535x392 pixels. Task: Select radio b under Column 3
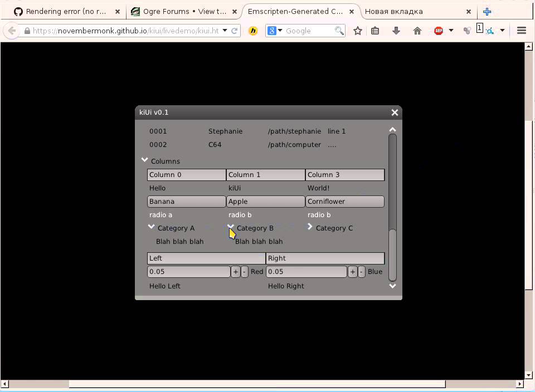coord(319,215)
